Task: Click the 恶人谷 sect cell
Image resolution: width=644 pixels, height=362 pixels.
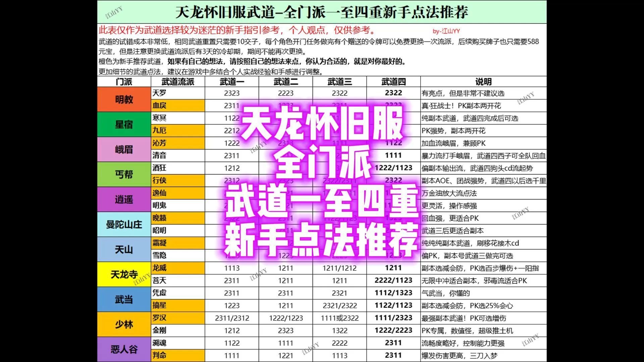Action: tap(124, 349)
